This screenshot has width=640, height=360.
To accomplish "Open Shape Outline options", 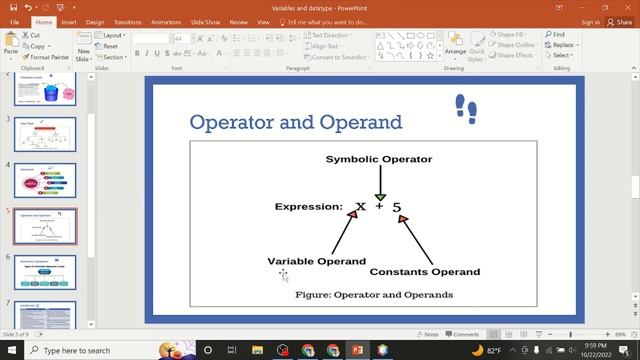I will click(513, 44).
